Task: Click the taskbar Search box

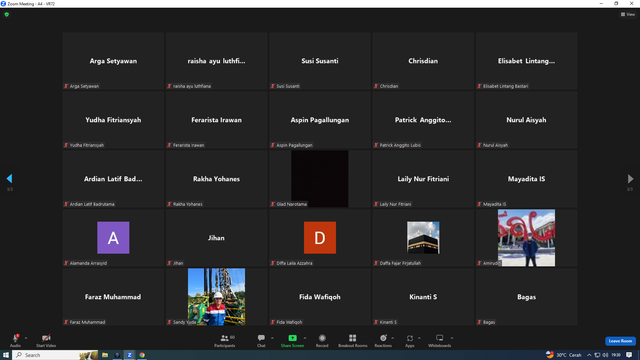Action: 55,355
